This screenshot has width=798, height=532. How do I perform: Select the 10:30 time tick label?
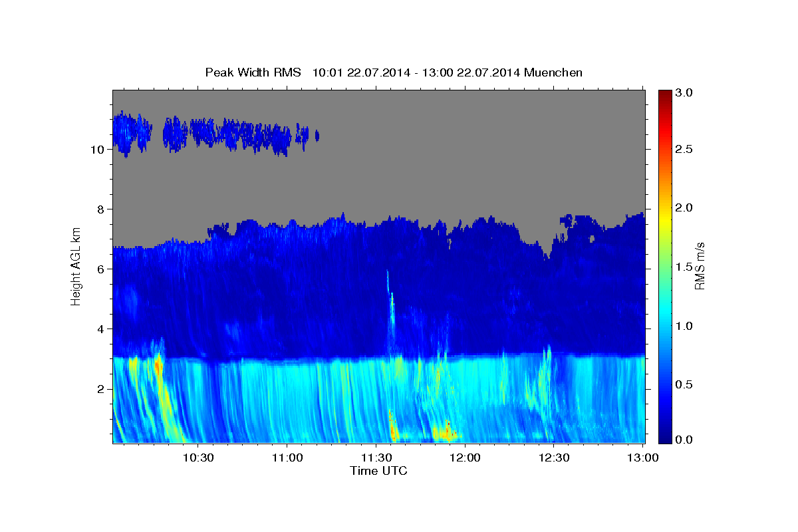[198, 458]
